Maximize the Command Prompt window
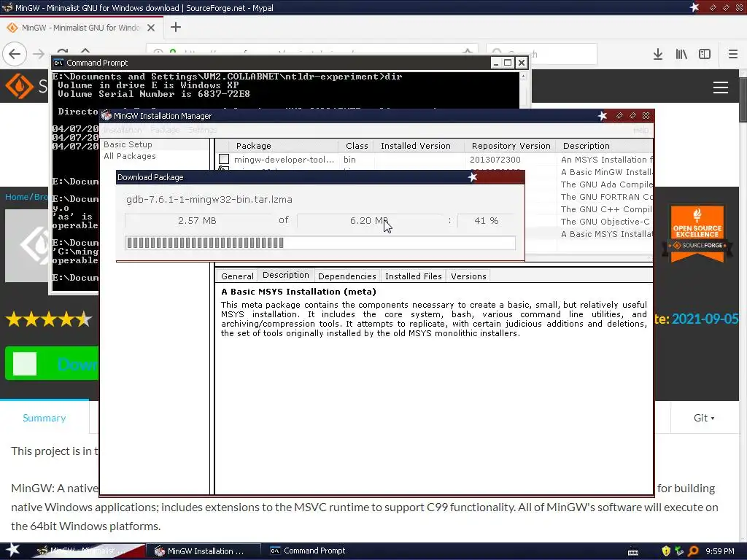Image resolution: width=747 pixels, height=560 pixels. click(508, 63)
